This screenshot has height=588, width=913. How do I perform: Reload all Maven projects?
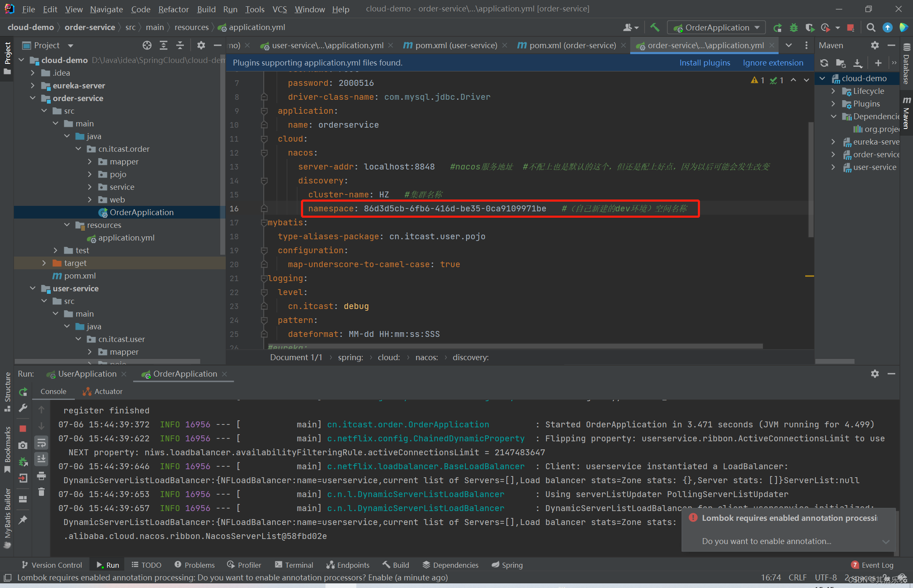coord(824,63)
